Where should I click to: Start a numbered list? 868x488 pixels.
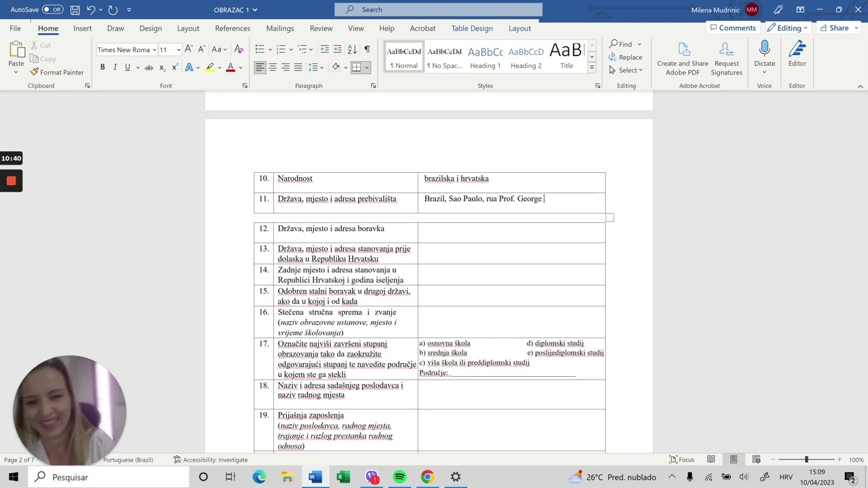(x=281, y=49)
